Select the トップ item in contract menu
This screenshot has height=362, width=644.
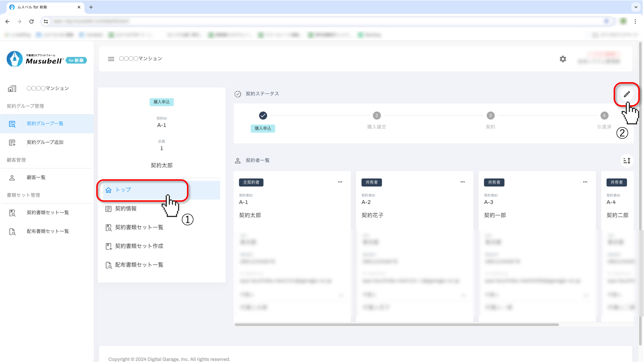coord(123,190)
